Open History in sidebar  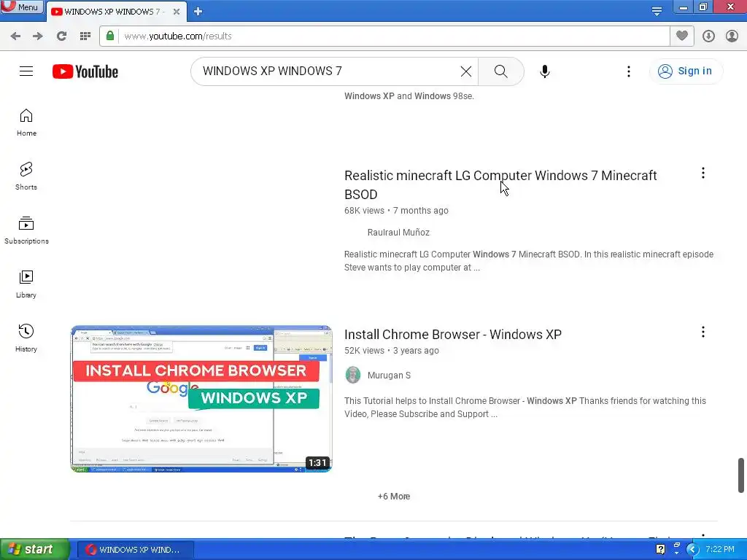pyautogui.click(x=26, y=338)
